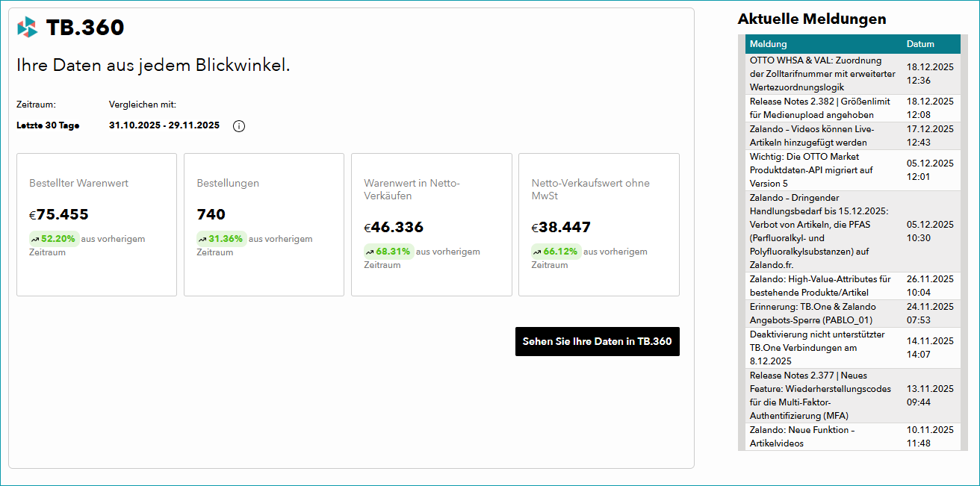Viewport: 980px width, 486px height.
Task: Click the date '13.11.2025 09:44'
Action: (x=930, y=396)
